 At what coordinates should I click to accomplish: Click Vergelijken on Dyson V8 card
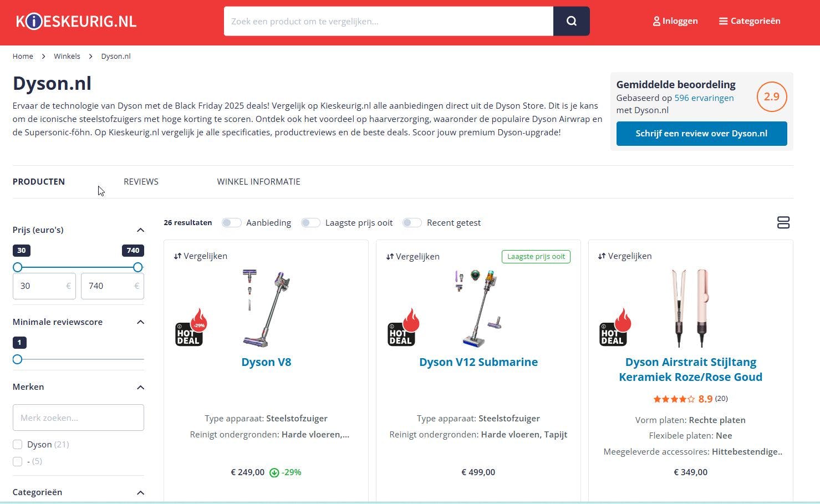pyautogui.click(x=200, y=256)
